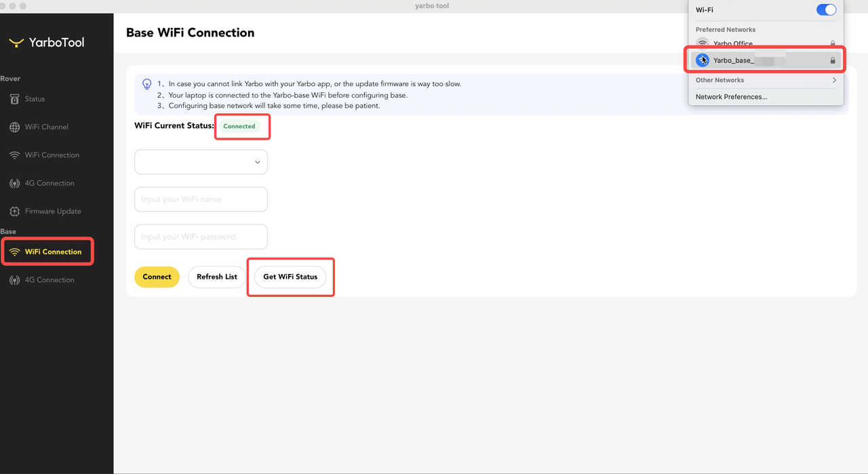Image resolution: width=868 pixels, height=474 pixels.
Task: Turn off the Wi-Fi toggle switch
Action: tap(826, 9)
